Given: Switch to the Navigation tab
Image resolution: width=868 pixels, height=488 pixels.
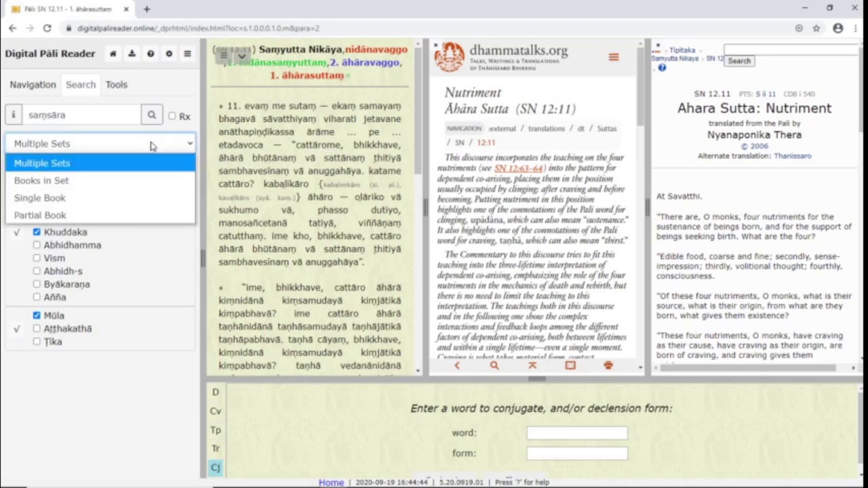Looking at the screenshot, I should tap(33, 85).
